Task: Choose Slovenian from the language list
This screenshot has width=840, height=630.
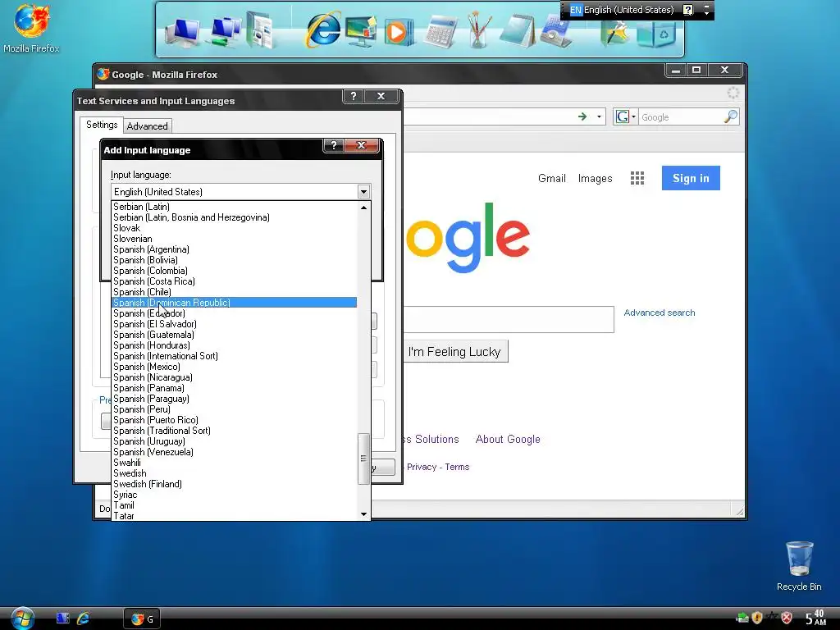Action: [234, 239]
